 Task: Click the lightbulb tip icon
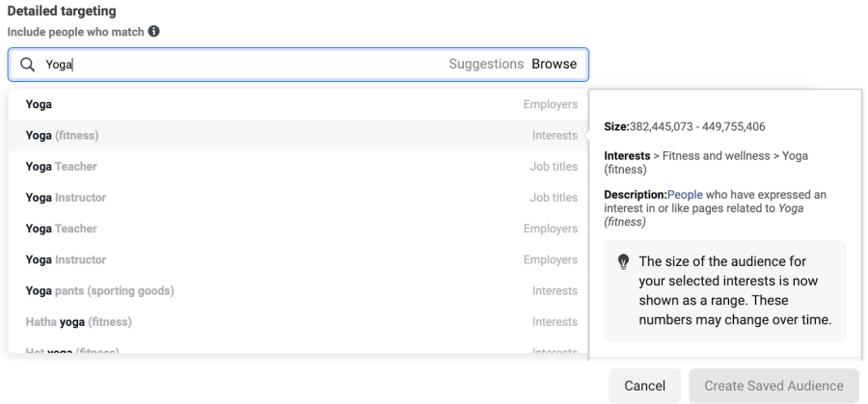tap(624, 261)
